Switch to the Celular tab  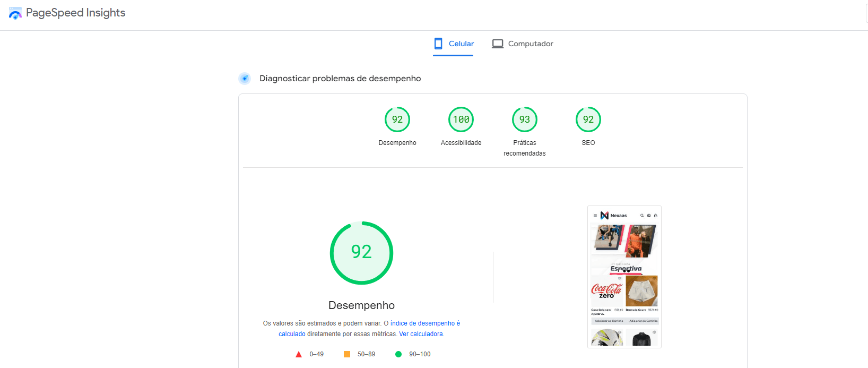tap(454, 44)
